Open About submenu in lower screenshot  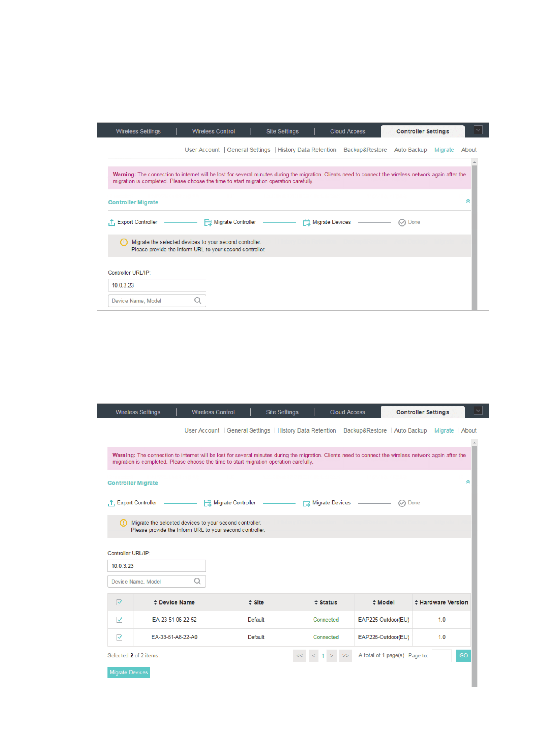click(x=469, y=430)
